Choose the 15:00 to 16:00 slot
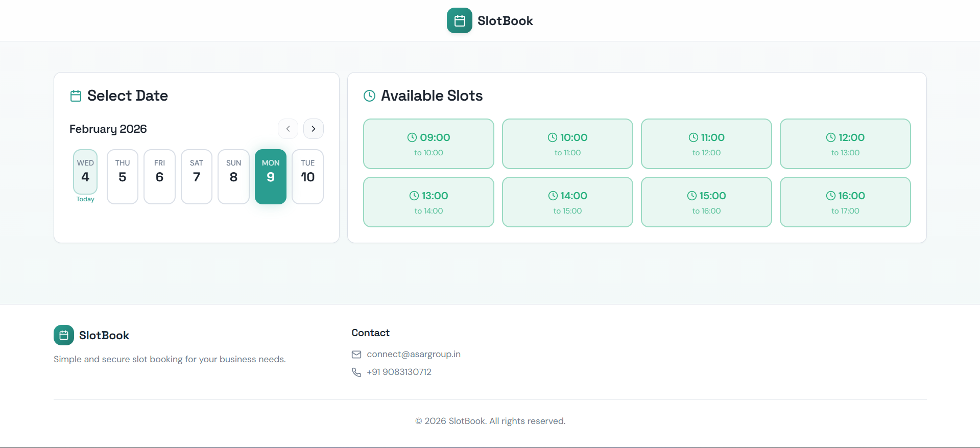This screenshot has height=448, width=980. [x=706, y=202]
